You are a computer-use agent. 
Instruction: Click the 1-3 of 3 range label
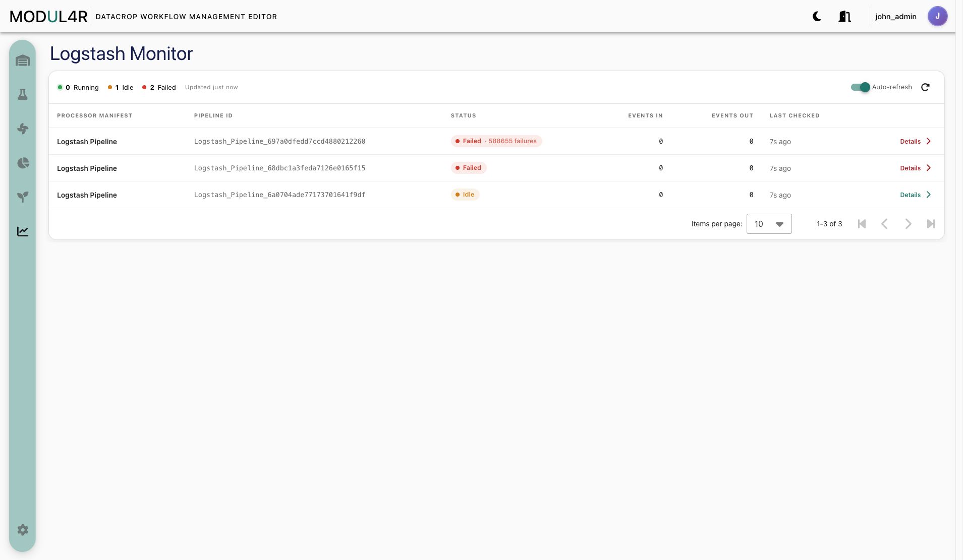pos(829,224)
